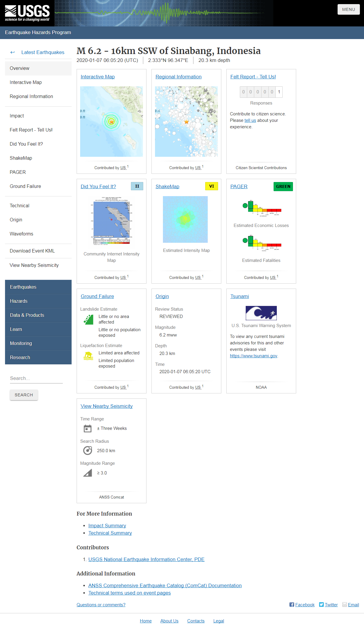Click into the Search text field
364x633 pixels.
pyautogui.click(x=36, y=378)
